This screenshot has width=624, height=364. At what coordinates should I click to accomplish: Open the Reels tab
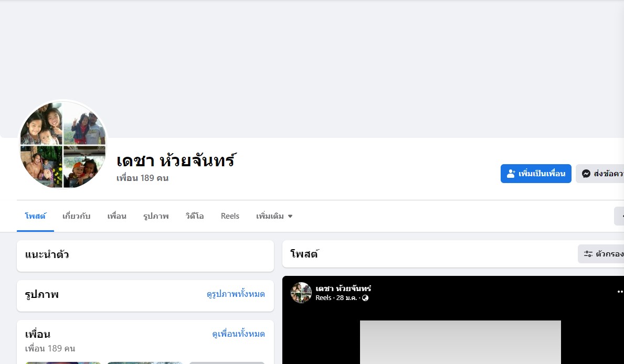point(230,216)
